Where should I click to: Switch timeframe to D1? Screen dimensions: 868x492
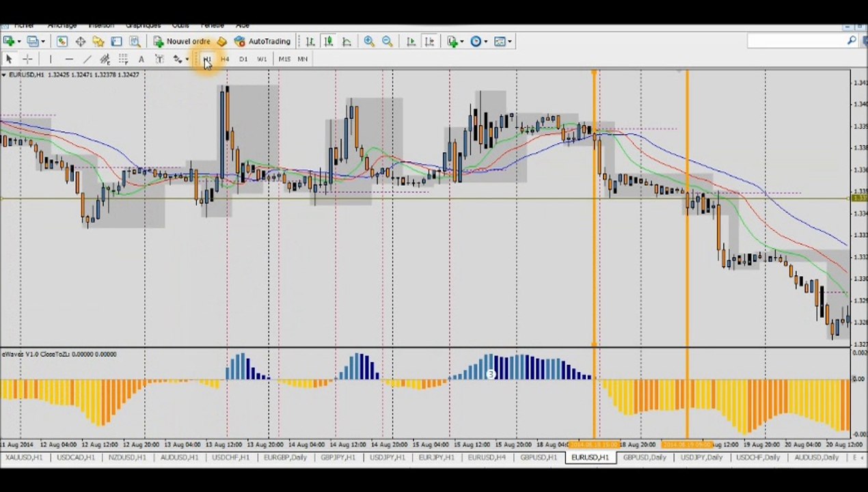point(243,59)
